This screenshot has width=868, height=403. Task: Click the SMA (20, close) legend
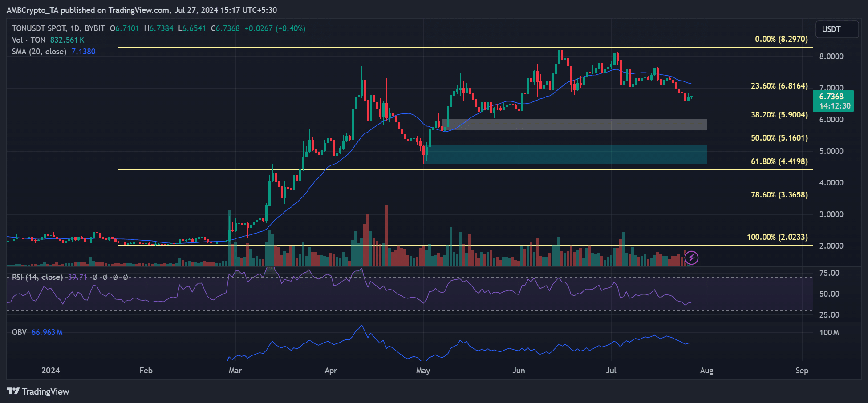pyautogui.click(x=39, y=52)
